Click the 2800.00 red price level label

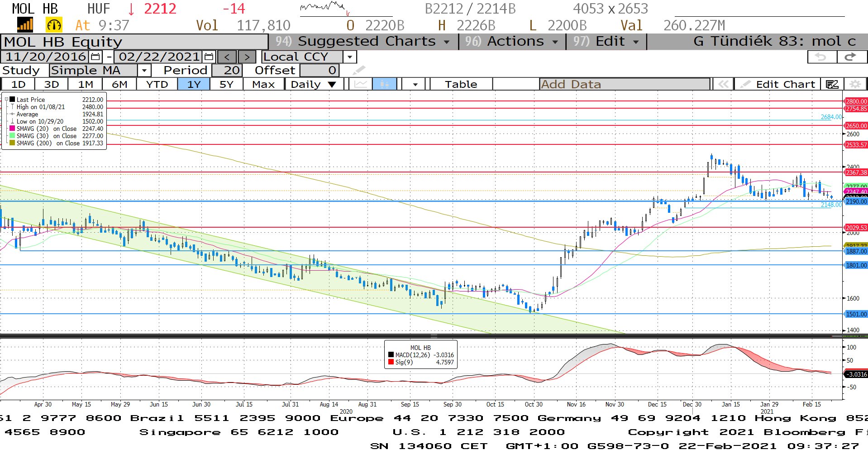[x=856, y=101]
